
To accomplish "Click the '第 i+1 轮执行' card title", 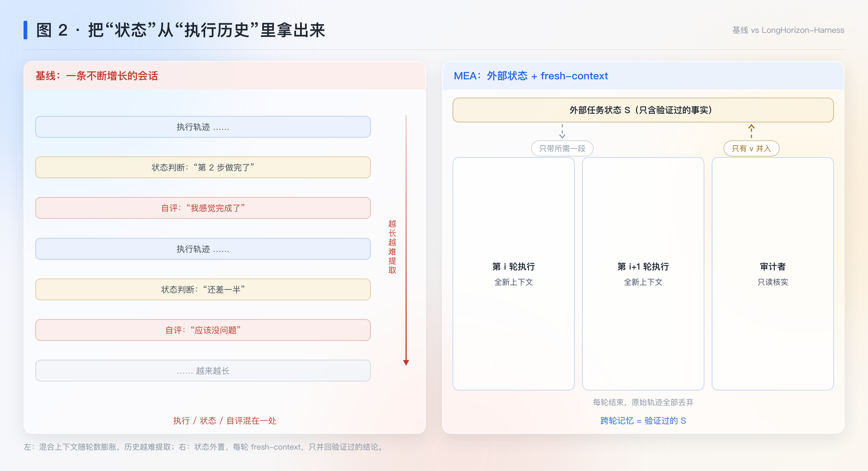I will 643,266.
